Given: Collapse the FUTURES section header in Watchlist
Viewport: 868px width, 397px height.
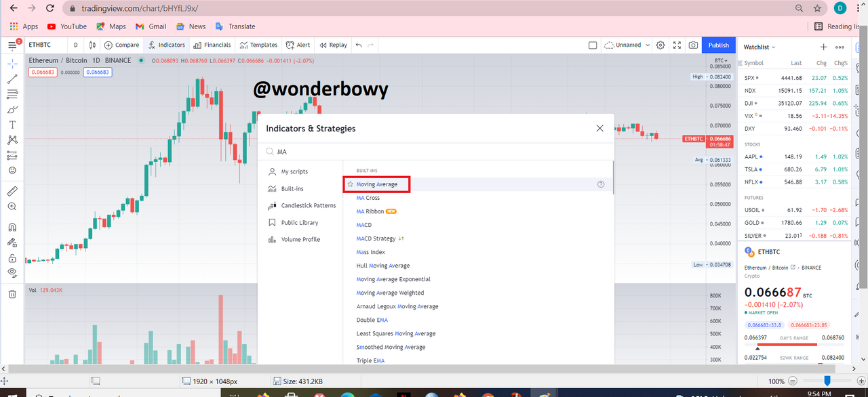Looking at the screenshot, I should pos(753,198).
